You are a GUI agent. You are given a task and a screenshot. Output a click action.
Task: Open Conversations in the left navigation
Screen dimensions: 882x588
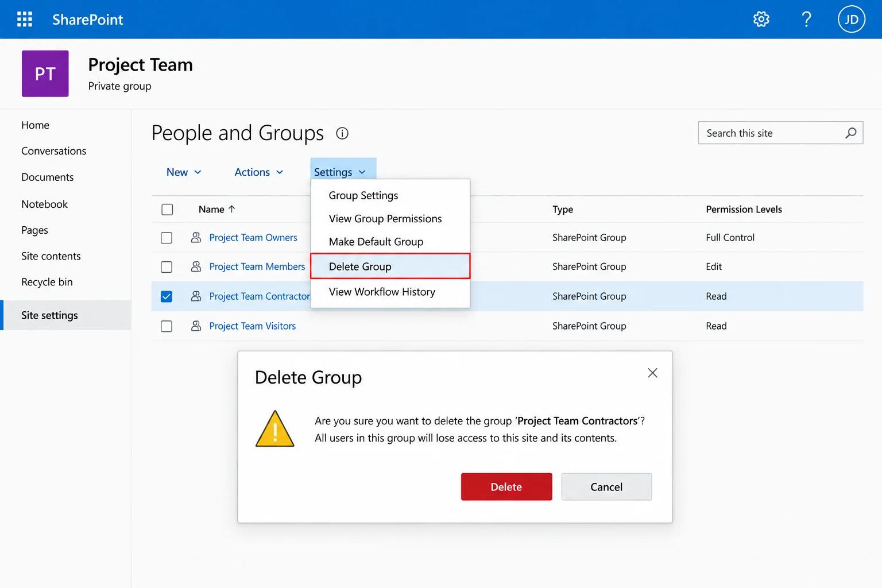point(54,151)
